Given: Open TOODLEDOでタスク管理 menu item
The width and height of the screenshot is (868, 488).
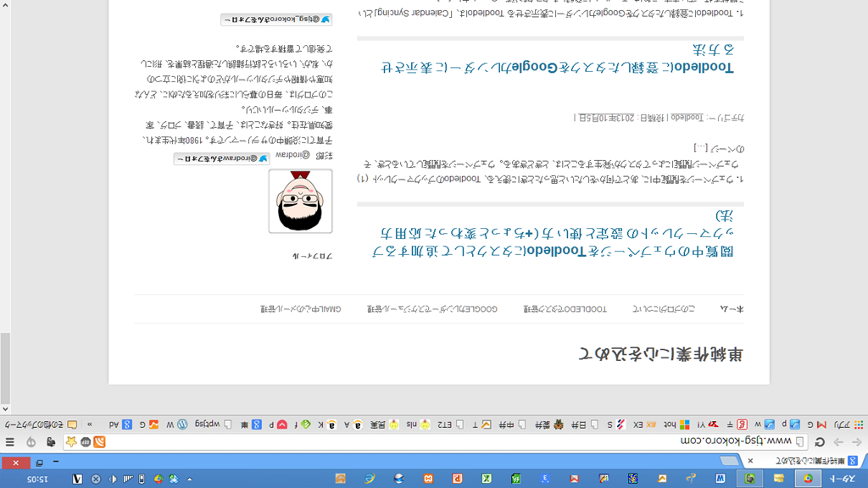Looking at the screenshot, I should point(565,309).
